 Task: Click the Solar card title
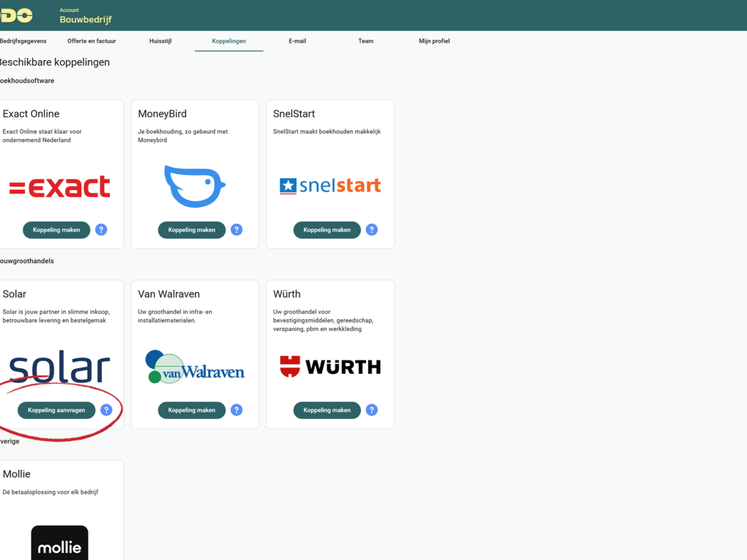coord(14,294)
